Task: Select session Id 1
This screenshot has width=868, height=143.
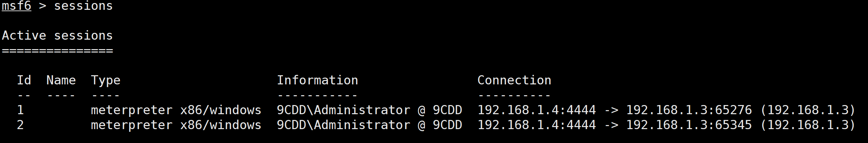Action: tap(20, 110)
